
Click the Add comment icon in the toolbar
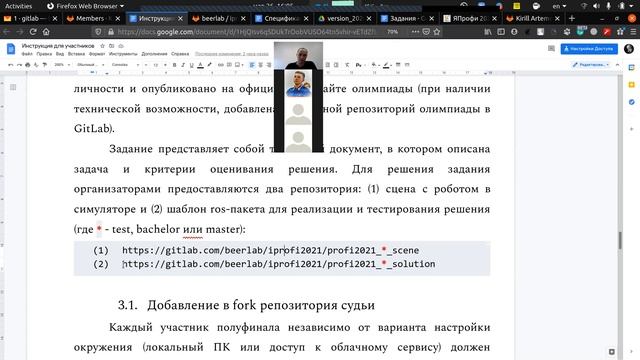[x=229, y=65]
